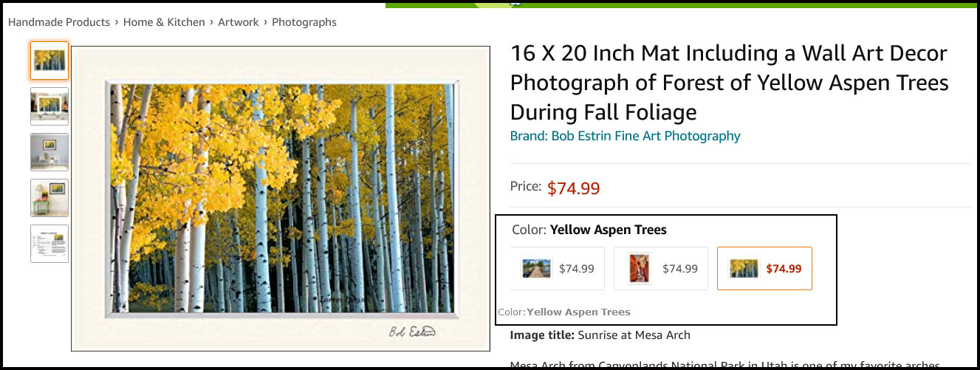
Task: Choose the boardwalk landscape color option
Action: coord(558,269)
